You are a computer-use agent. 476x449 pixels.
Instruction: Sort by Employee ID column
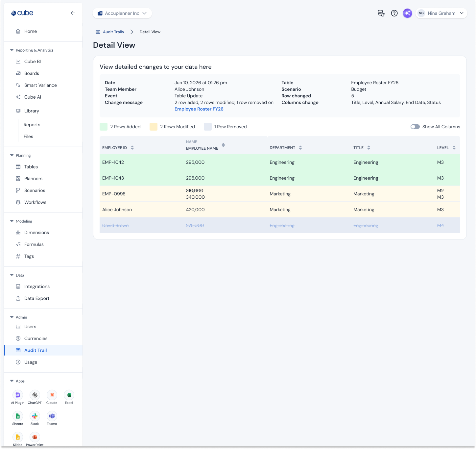pyautogui.click(x=132, y=148)
